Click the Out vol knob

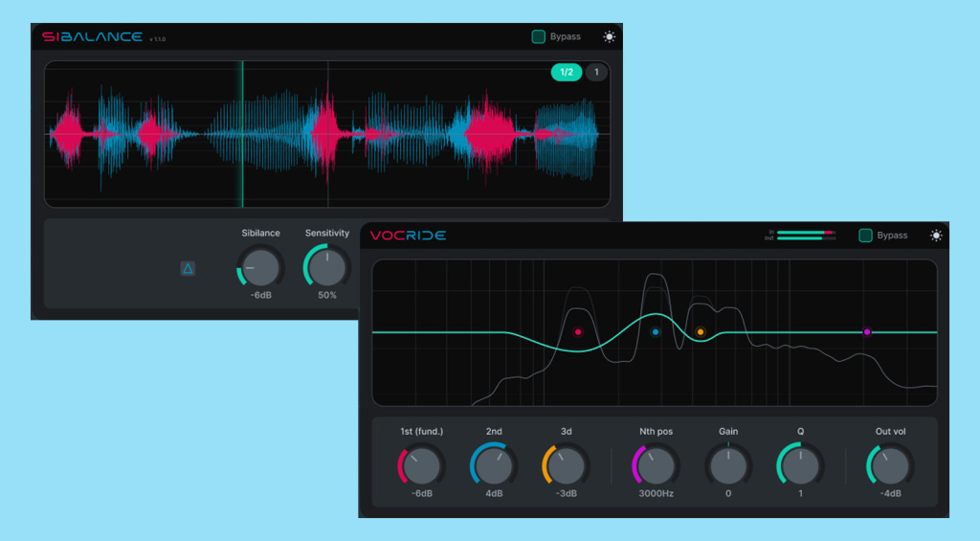pyautogui.click(x=890, y=465)
